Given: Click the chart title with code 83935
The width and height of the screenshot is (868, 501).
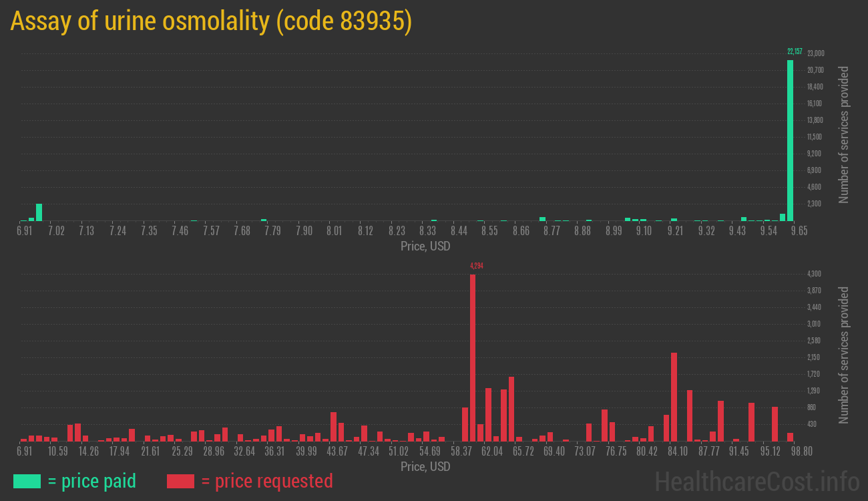Looking at the screenshot, I should coord(211,21).
